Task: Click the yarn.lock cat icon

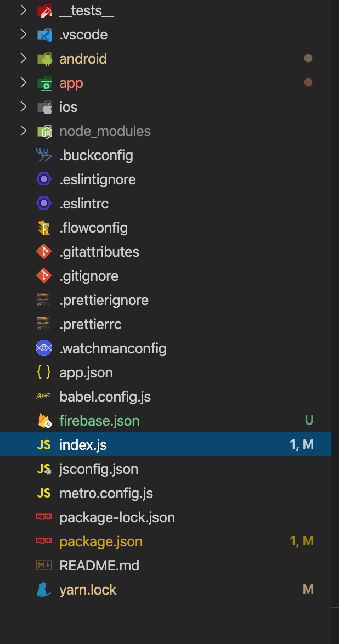Action: (x=44, y=590)
